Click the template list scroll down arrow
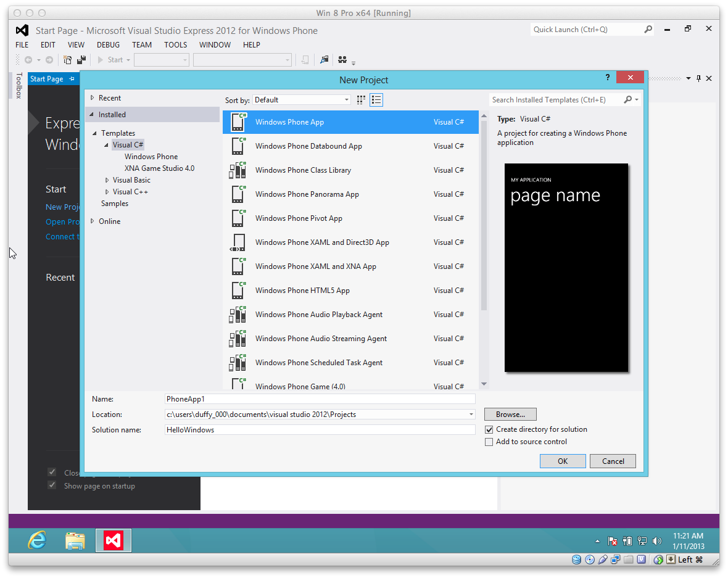The height and width of the screenshot is (578, 728). (x=484, y=384)
